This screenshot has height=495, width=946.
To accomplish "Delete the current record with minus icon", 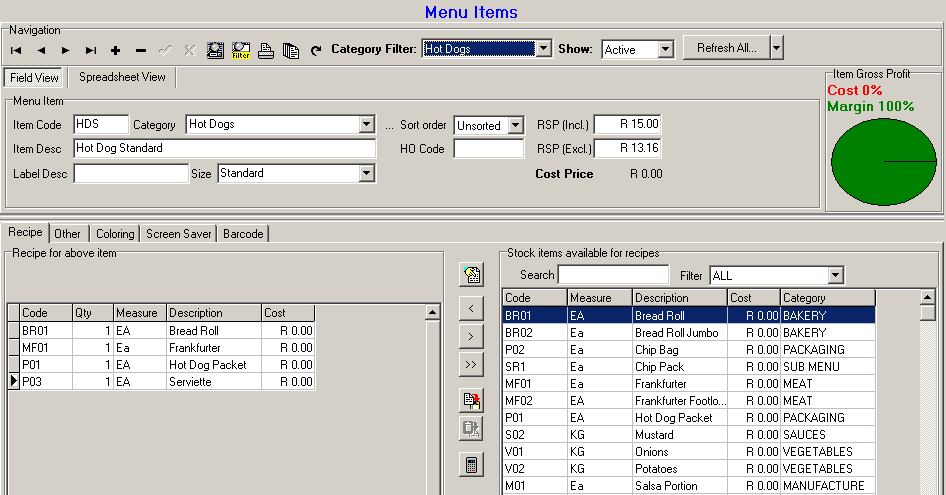I will tap(140, 50).
